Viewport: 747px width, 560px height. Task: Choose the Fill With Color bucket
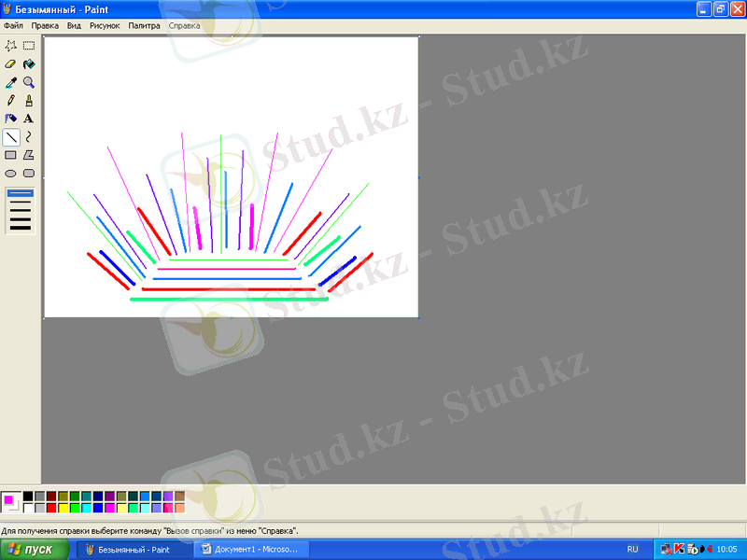29,64
